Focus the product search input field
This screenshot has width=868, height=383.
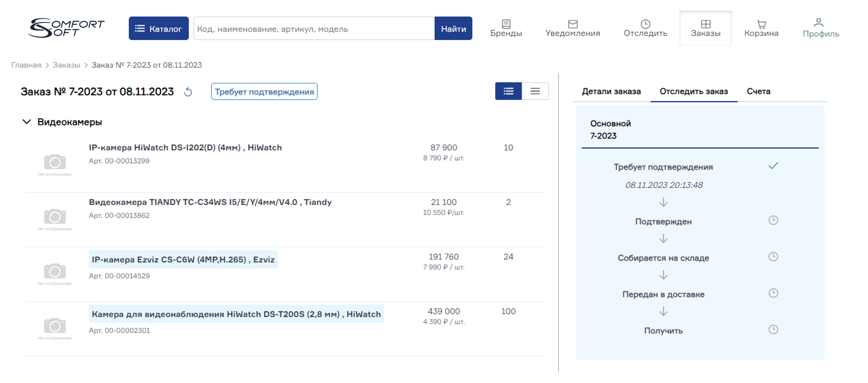(x=313, y=29)
